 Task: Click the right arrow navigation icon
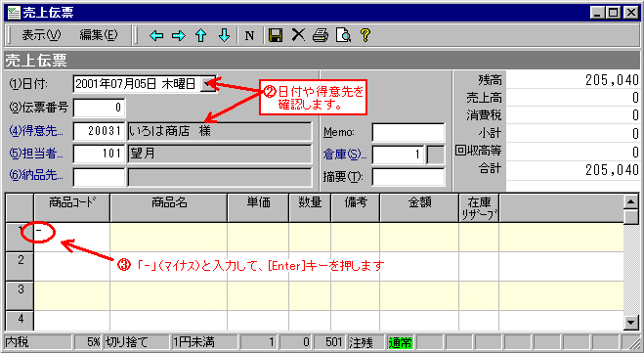[179, 36]
